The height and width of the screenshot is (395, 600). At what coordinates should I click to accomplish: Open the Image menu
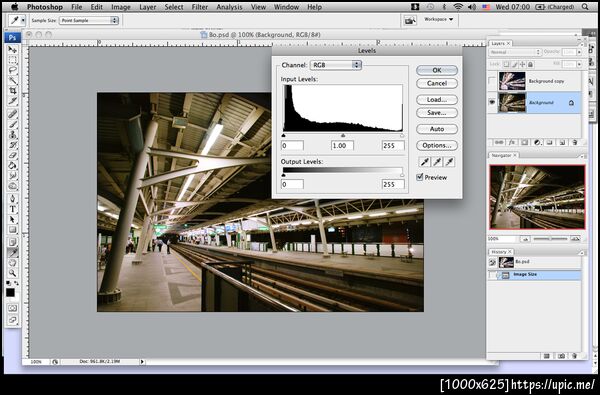[x=121, y=7]
